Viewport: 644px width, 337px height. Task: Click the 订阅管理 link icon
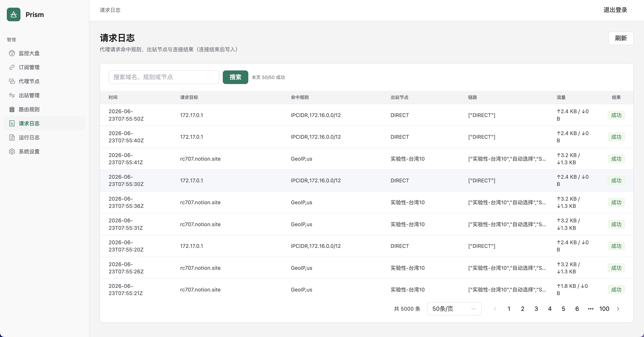tap(12, 67)
